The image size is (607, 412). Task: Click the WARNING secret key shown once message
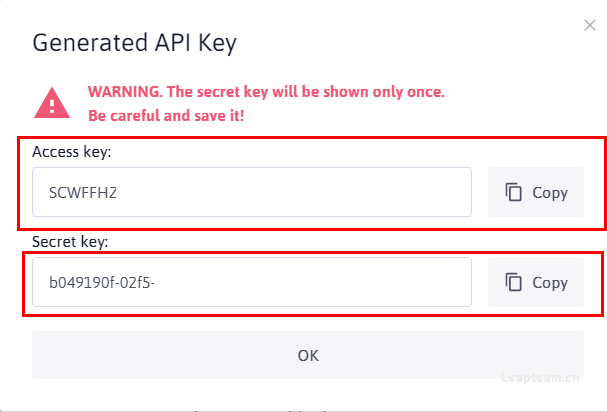click(x=266, y=92)
